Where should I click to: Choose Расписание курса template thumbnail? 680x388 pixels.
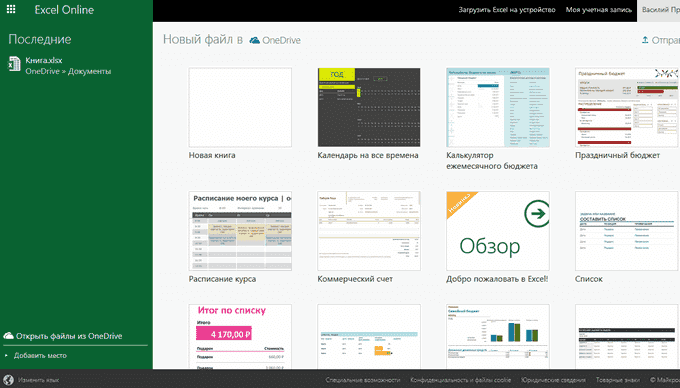click(x=240, y=231)
